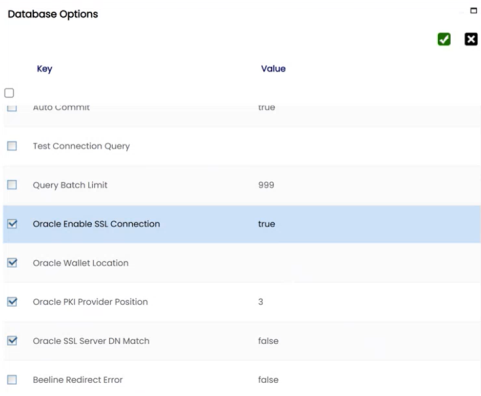Image resolution: width=481 pixels, height=396 pixels.
Task: Maximize the Database Options dialog
Action: pos(473,11)
